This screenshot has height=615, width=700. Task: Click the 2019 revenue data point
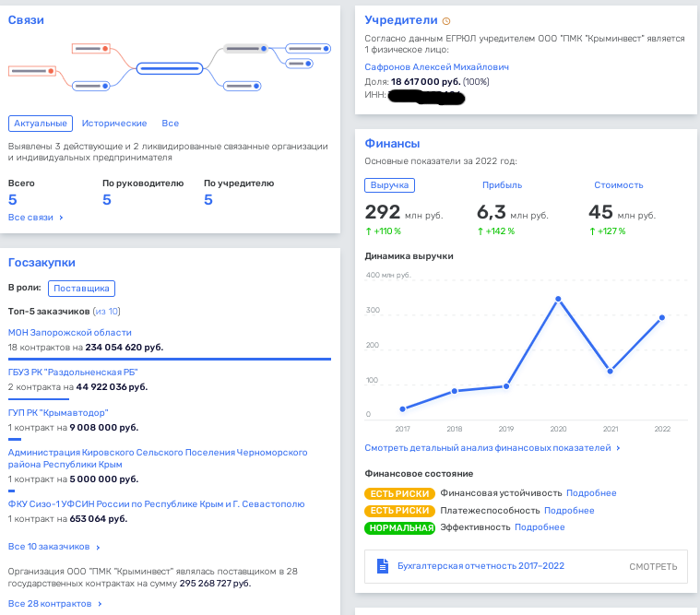pyautogui.click(x=506, y=386)
